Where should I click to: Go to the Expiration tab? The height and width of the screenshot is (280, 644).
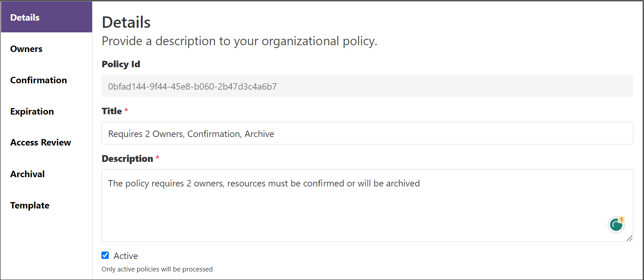32,112
